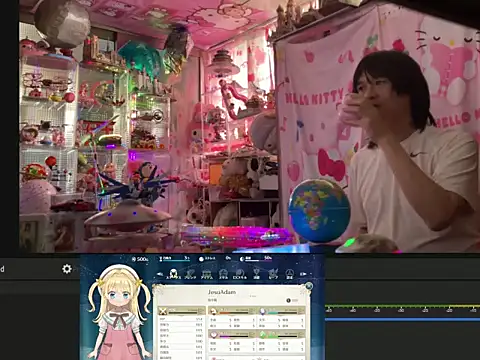Viewport: 480px width, 360px height.
Task: Select the winged feather icon in game menu
Action: point(273,274)
